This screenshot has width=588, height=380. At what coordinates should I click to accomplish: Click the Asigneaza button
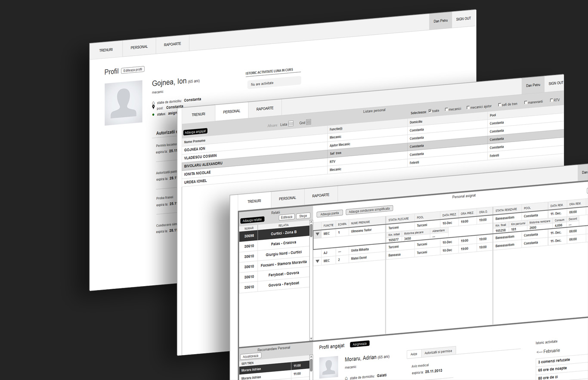point(359,344)
